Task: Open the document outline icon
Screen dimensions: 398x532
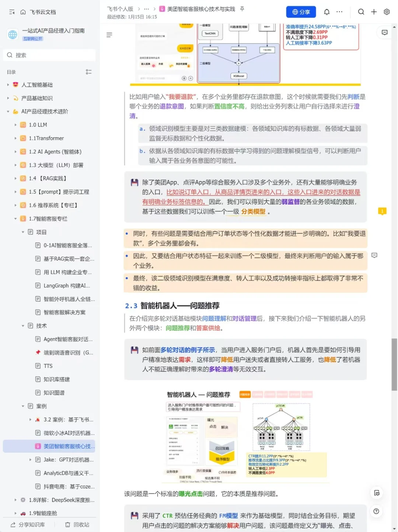Action: click(109, 35)
